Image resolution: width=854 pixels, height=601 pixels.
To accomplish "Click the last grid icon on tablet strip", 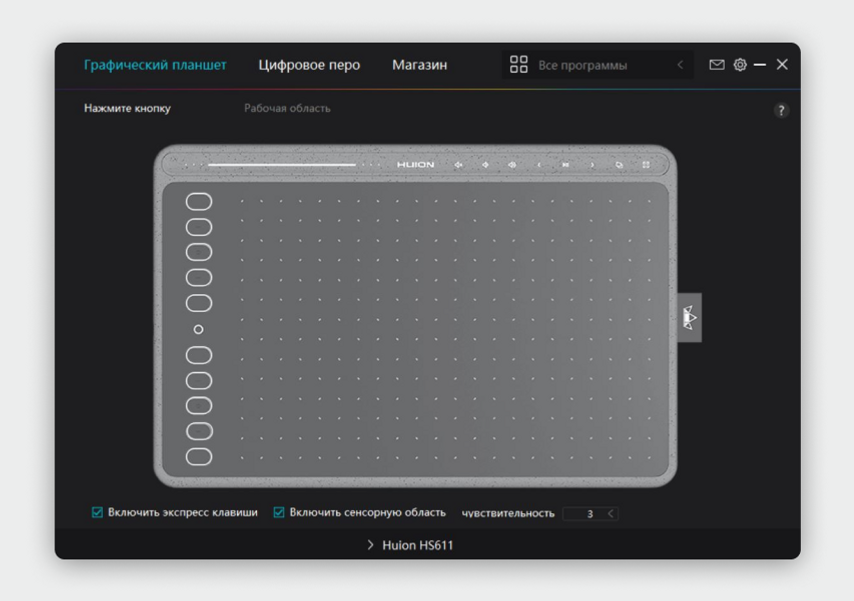I will point(645,165).
